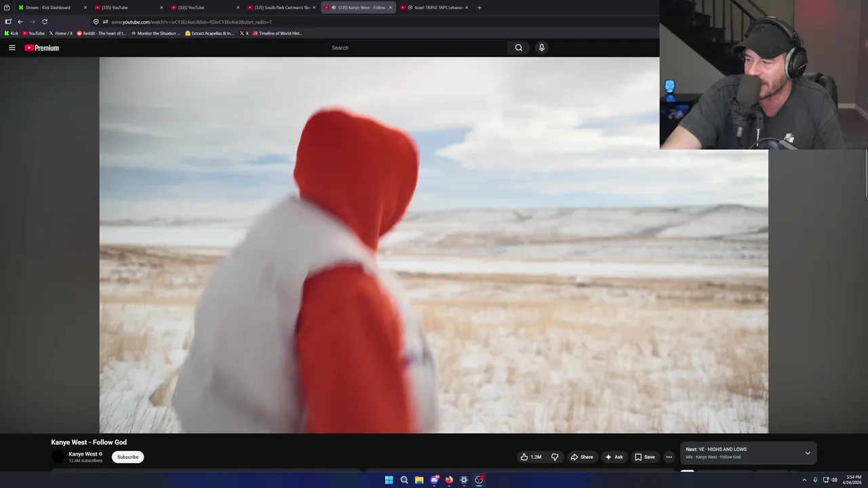Open Extract Acapellas & In... bookmark

click(210, 33)
